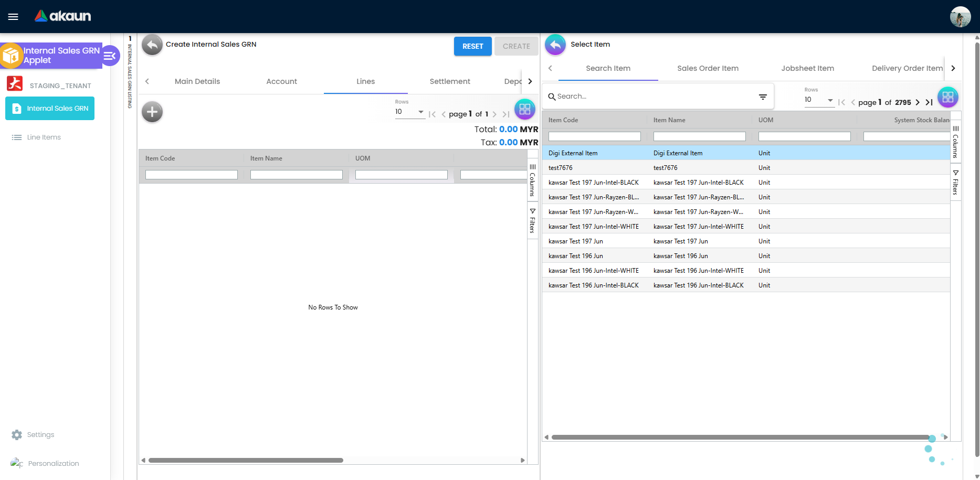Select kawsar Test 196 Jun-Intel-WHITE row
Image resolution: width=980 pixels, height=480 pixels.
click(x=746, y=271)
